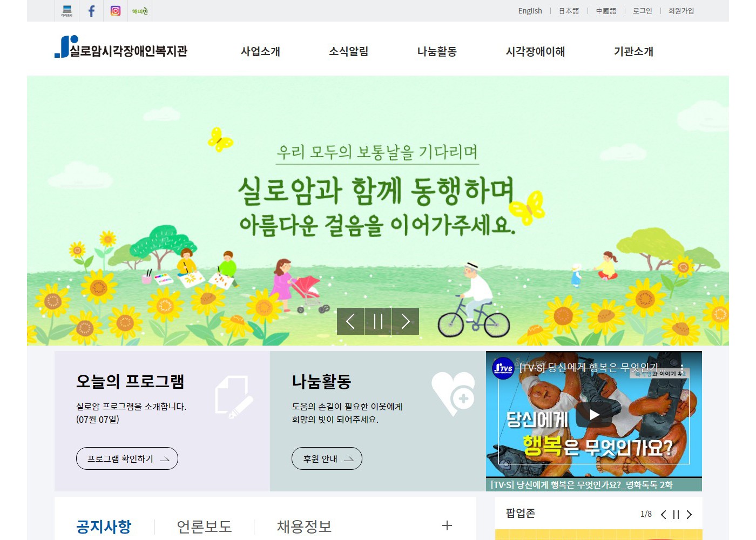Pause the main banner slideshow
756x540 pixels.
point(378,321)
